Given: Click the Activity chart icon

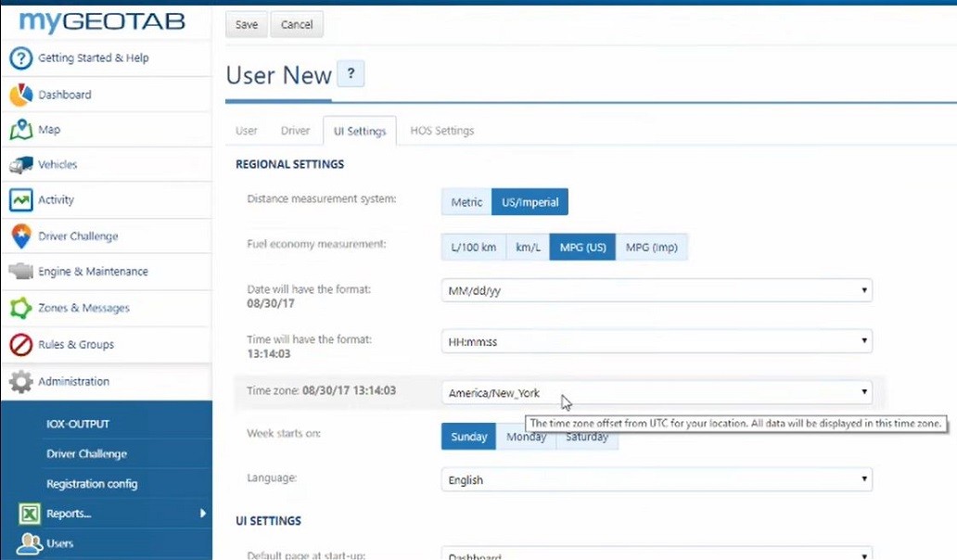Looking at the screenshot, I should [21, 200].
